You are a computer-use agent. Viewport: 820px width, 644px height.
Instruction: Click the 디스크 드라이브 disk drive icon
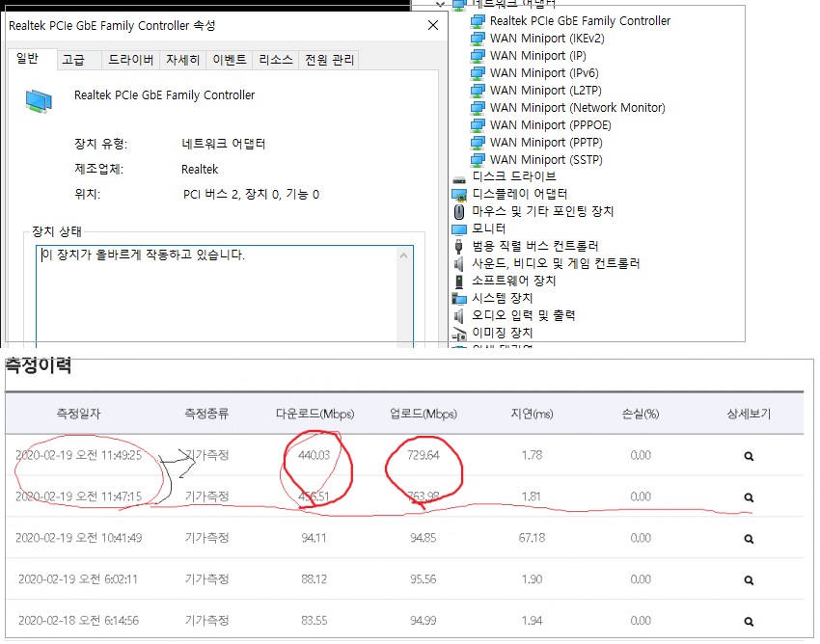[x=459, y=176]
